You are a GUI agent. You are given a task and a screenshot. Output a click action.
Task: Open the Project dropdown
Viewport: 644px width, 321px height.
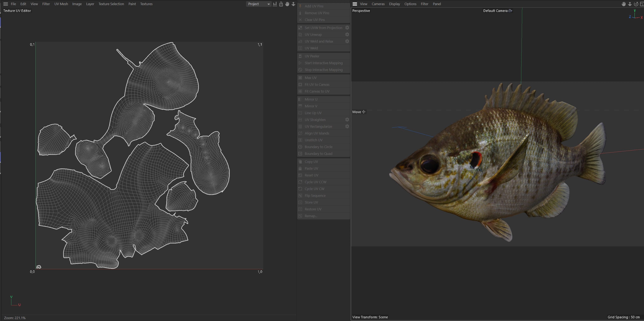[x=259, y=4]
